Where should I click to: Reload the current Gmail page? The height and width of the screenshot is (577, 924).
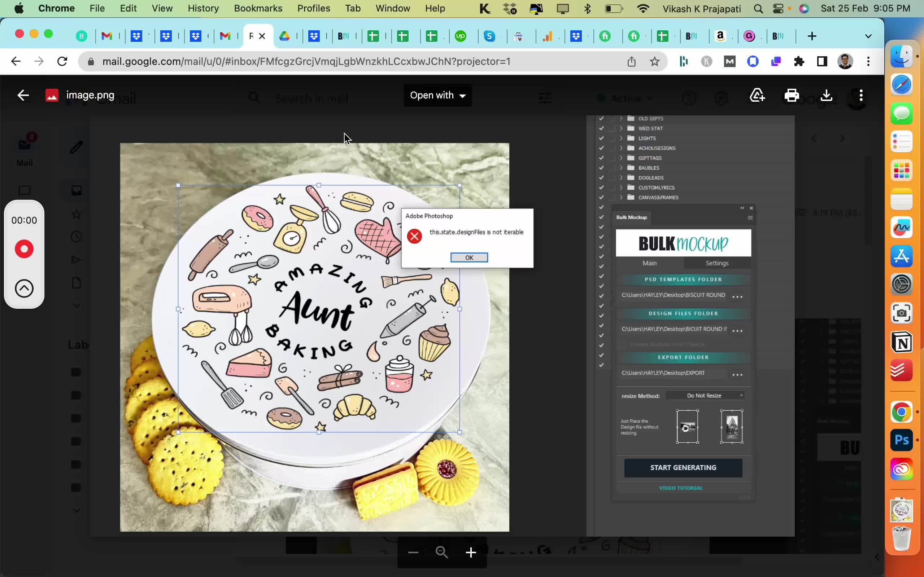click(62, 61)
